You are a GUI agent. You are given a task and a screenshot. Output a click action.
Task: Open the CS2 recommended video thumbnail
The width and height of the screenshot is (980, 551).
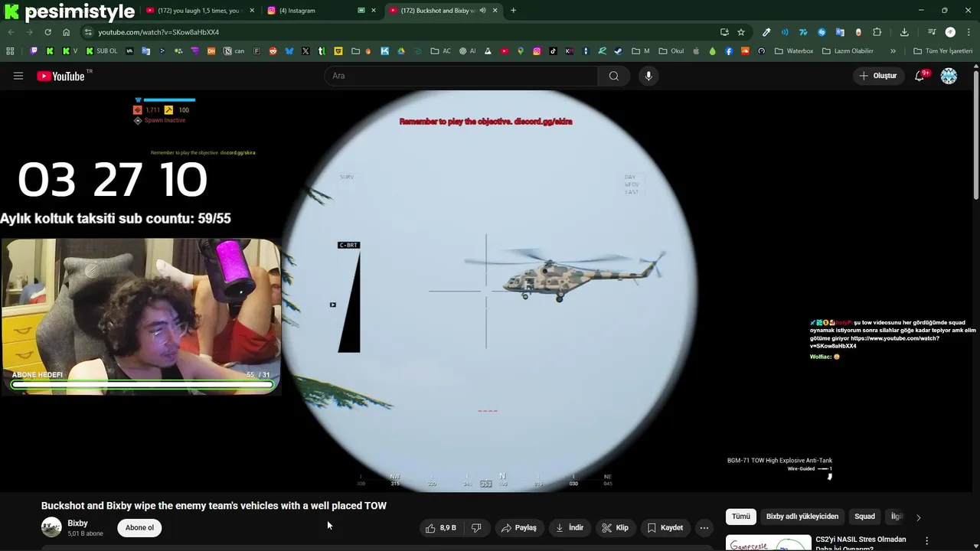point(769,543)
